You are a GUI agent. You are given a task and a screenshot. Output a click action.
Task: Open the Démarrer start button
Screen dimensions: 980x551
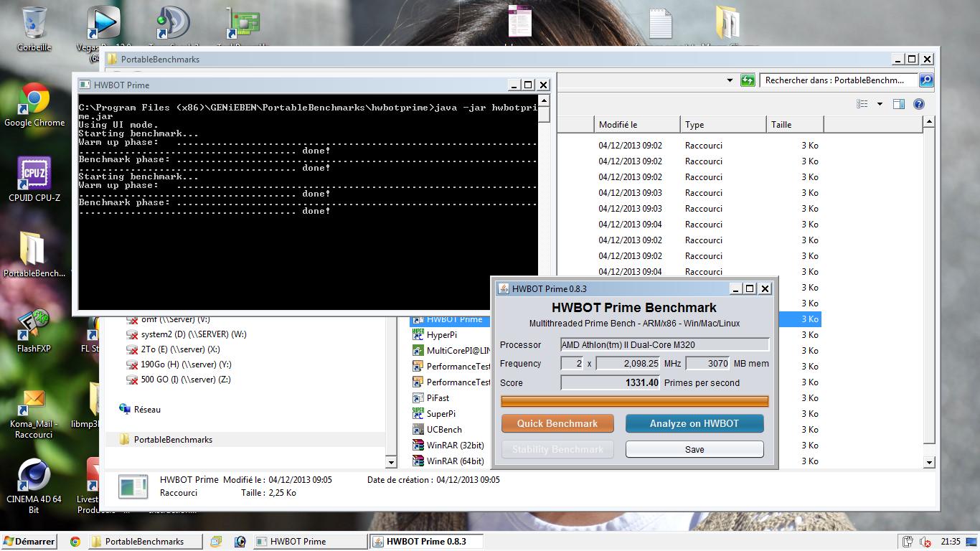(29, 542)
